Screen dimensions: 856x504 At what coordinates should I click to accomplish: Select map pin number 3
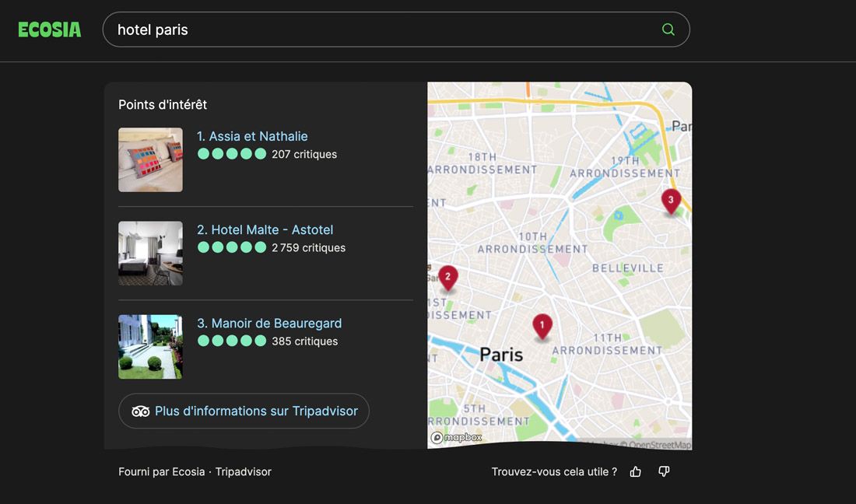point(671,202)
